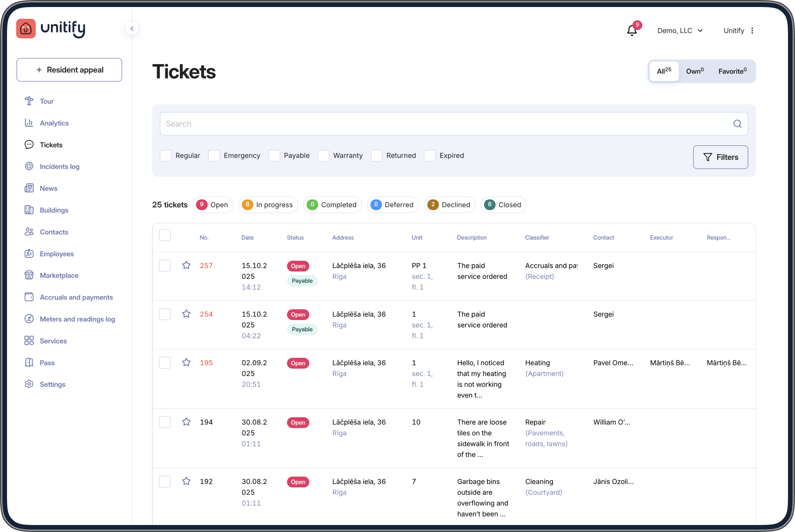The height and width of the screenshot is (532, 795).
Task: Switch to the Own tickets tab
Action: [x=695, y=71]
